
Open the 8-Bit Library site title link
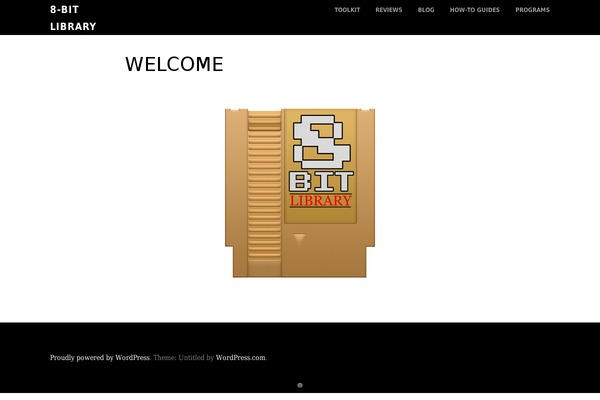pyautogui.click(x=73, y=18)
